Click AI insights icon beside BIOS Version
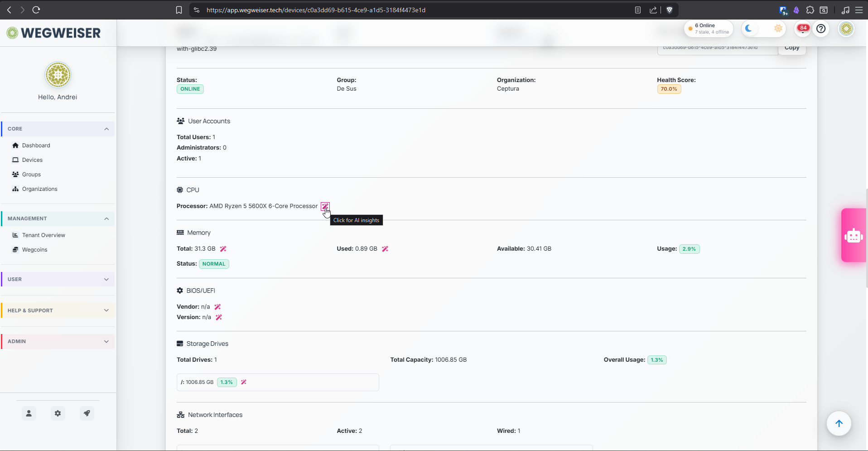The height and width of the screenshot is (451, 868). tap(219, 317)
